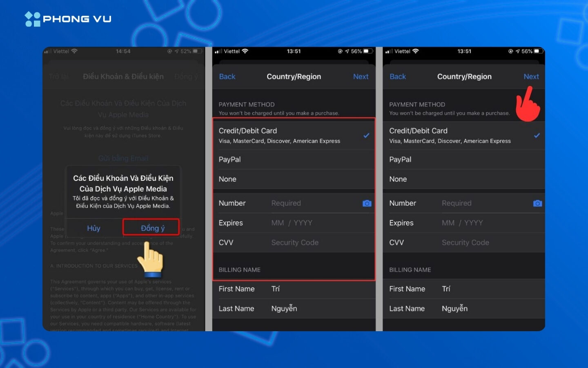
Task: Focus the Expires MM / YYYY field, middle phone
Action: [x=294, y=223]
